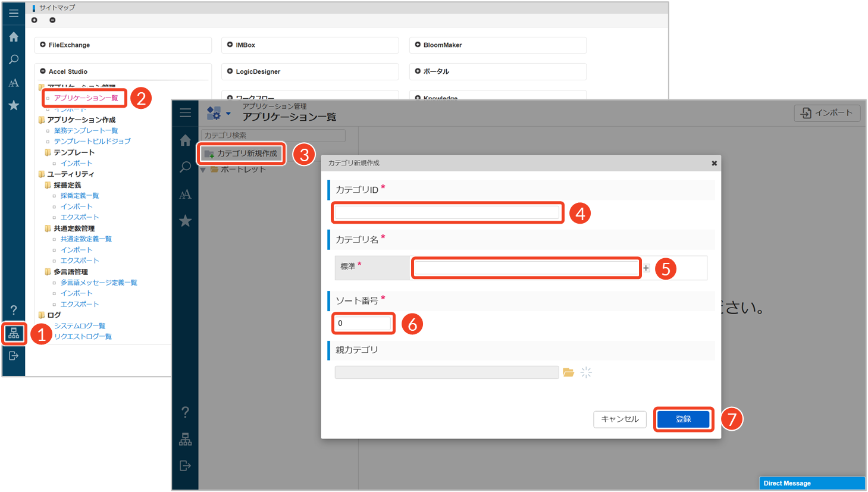868x492 pixels.
Task: Open the hamburger menu at top left
Action: 14,13
